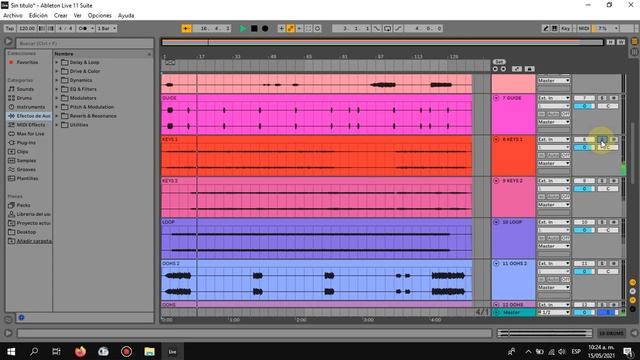Screen dimensions: 640x360
Task: Select the Sounds category
Action: 25,89
